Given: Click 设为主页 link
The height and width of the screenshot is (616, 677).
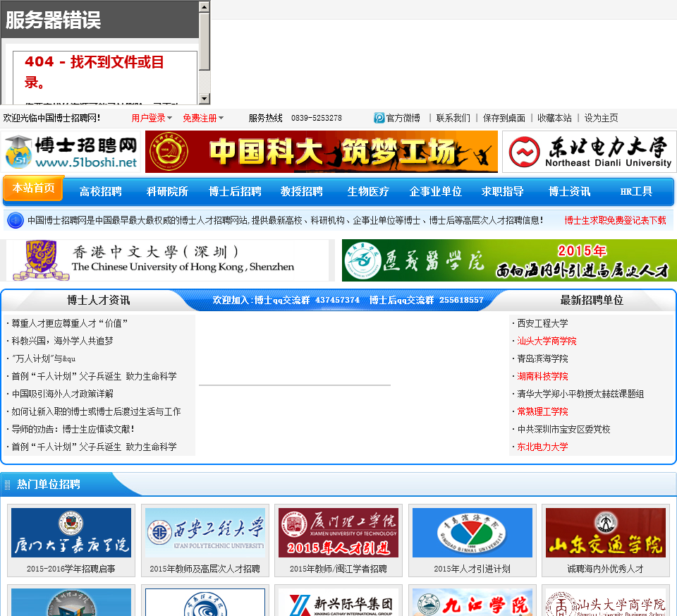Looking at the screenshot, I should [x=601, y=118].
